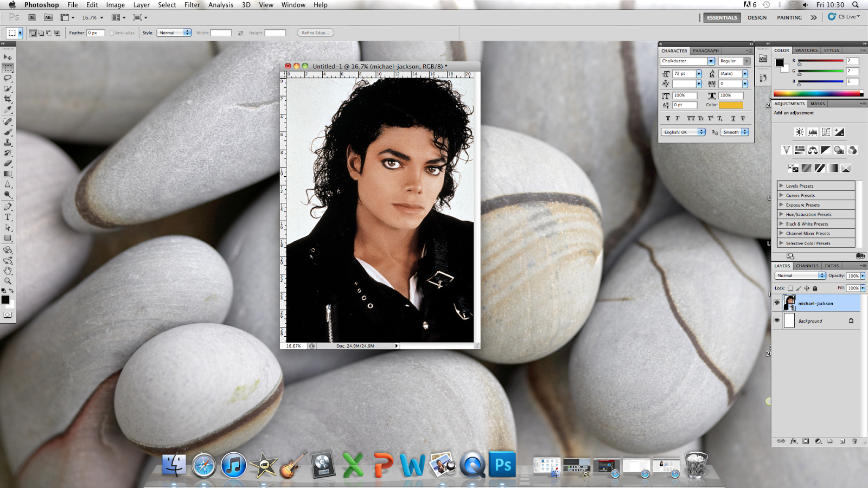Delete layer with trash icon
868x488 pixels.
[x=854, y=441]
